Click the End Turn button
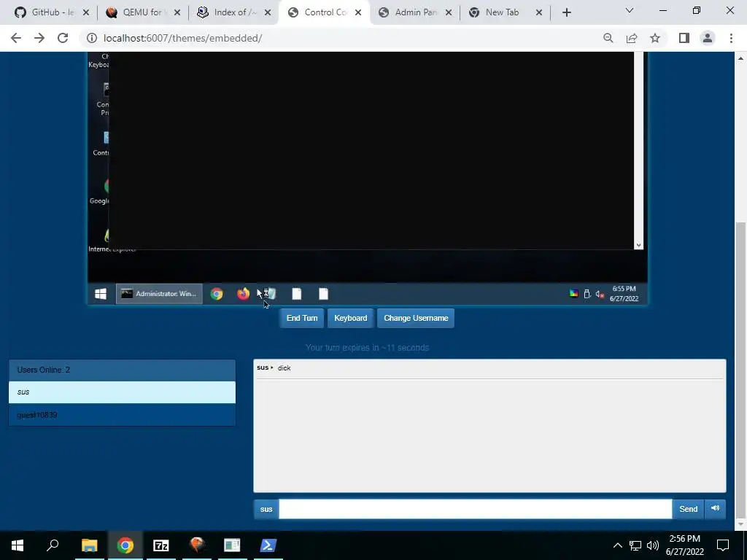This screenshot has width=747, height=560. point(301,318)
